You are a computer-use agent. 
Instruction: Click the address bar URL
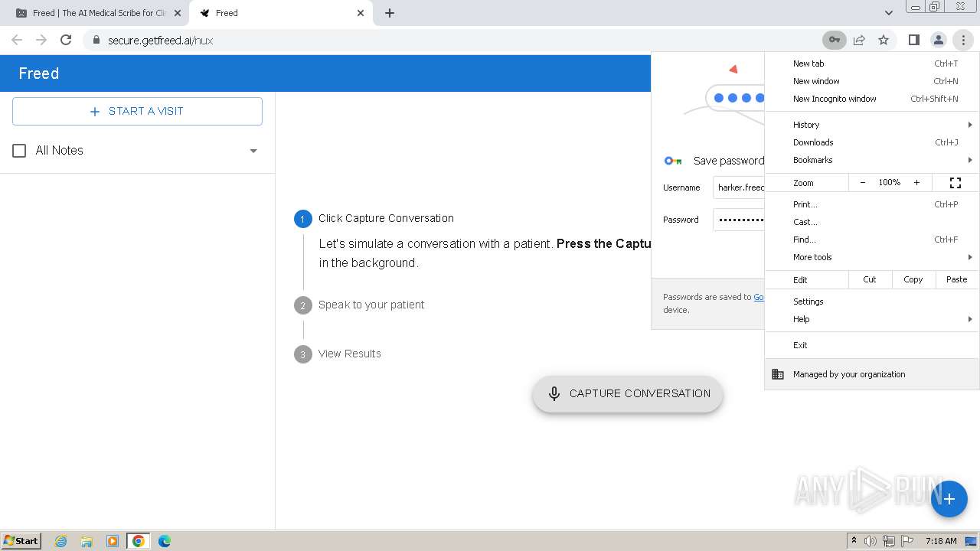(160, 41)
